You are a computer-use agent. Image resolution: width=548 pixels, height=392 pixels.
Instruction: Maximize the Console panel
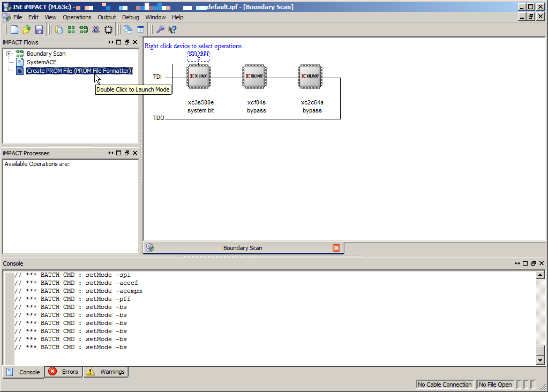pos(526,263)
